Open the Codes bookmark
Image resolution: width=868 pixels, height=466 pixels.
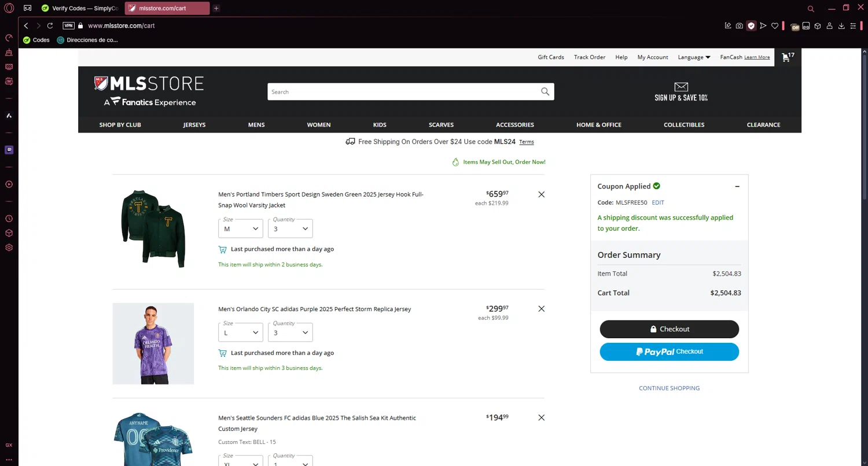click(x=36, y=40)
